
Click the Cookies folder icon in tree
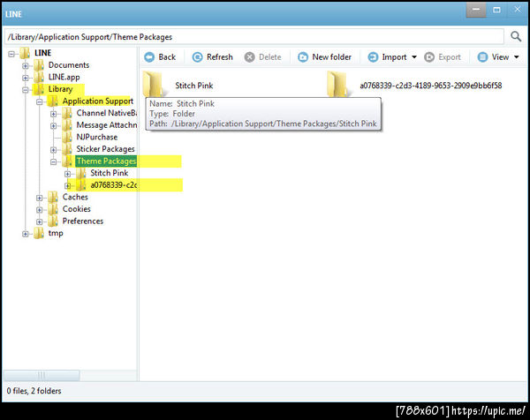point(53,209)
